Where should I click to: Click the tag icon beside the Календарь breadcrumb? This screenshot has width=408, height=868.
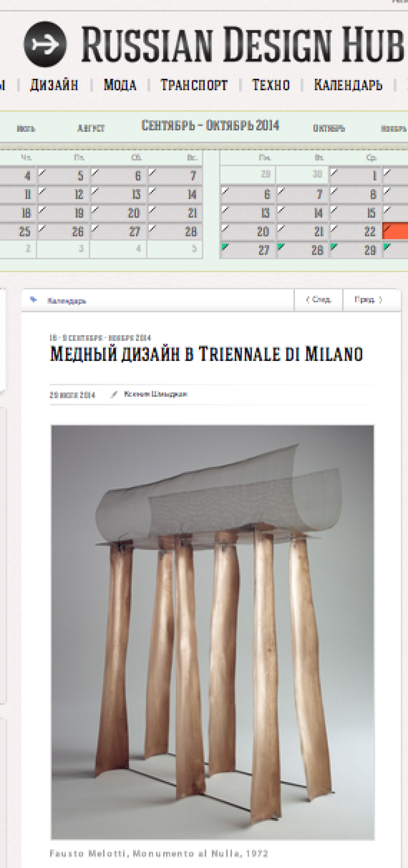point(33,300)
